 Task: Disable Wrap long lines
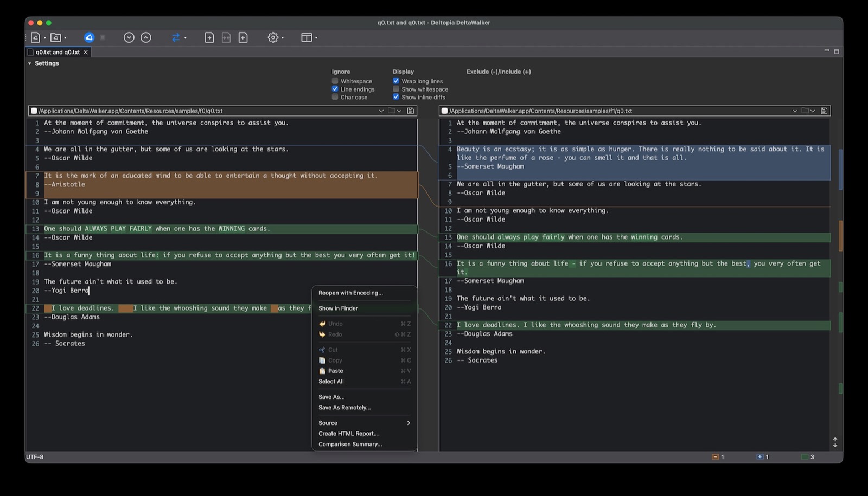(396, 81)
